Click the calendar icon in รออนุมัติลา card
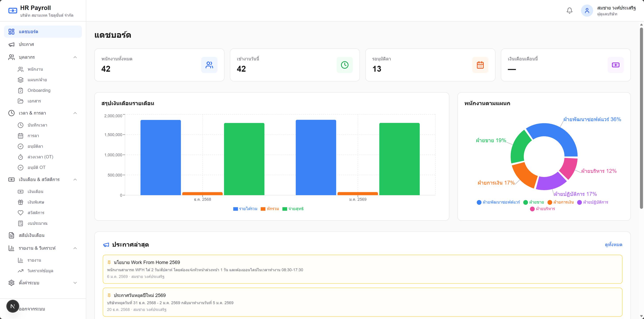The width and height of the screenshot is (644, 319). [480, 65]
